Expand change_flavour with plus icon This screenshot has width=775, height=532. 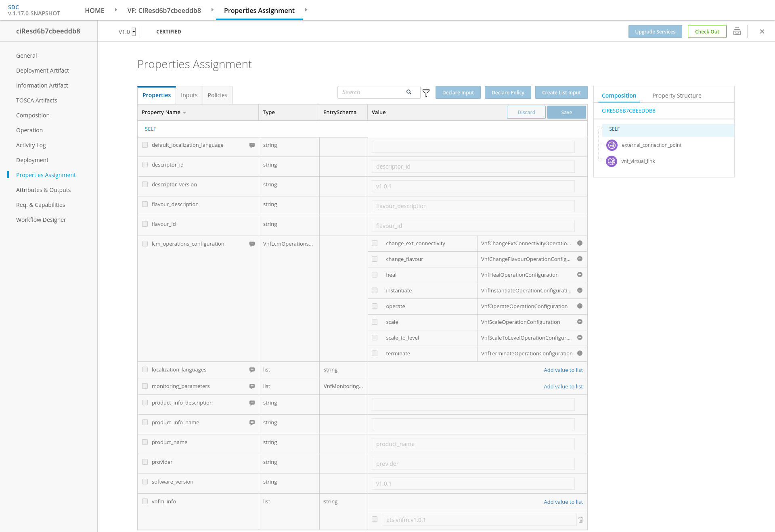point(580,259)
